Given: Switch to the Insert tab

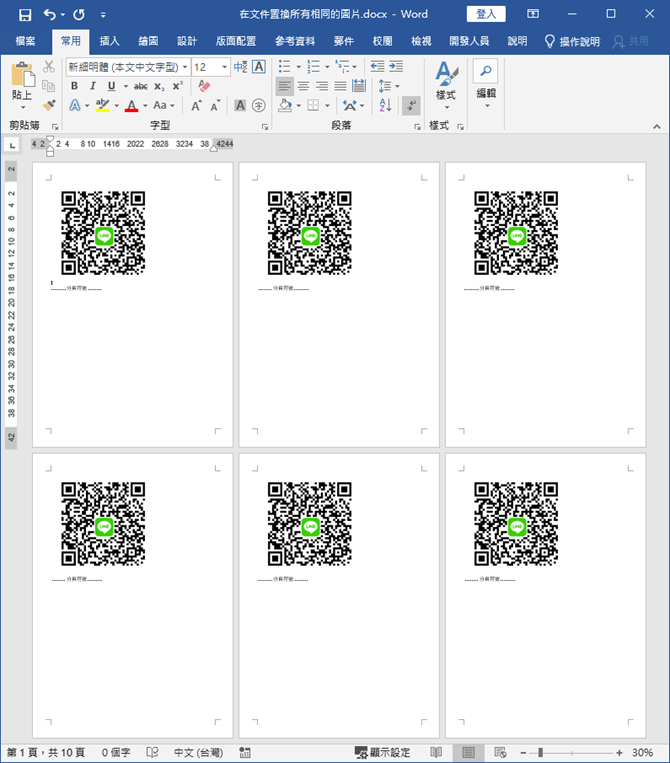Looking at the screenshot, I should point(109,41).
